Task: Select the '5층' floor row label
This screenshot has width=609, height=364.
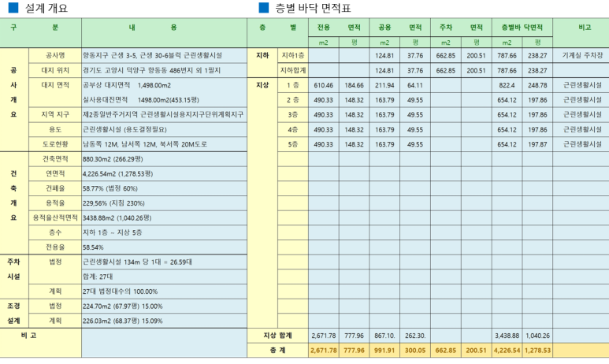Action: pos(293,144)
